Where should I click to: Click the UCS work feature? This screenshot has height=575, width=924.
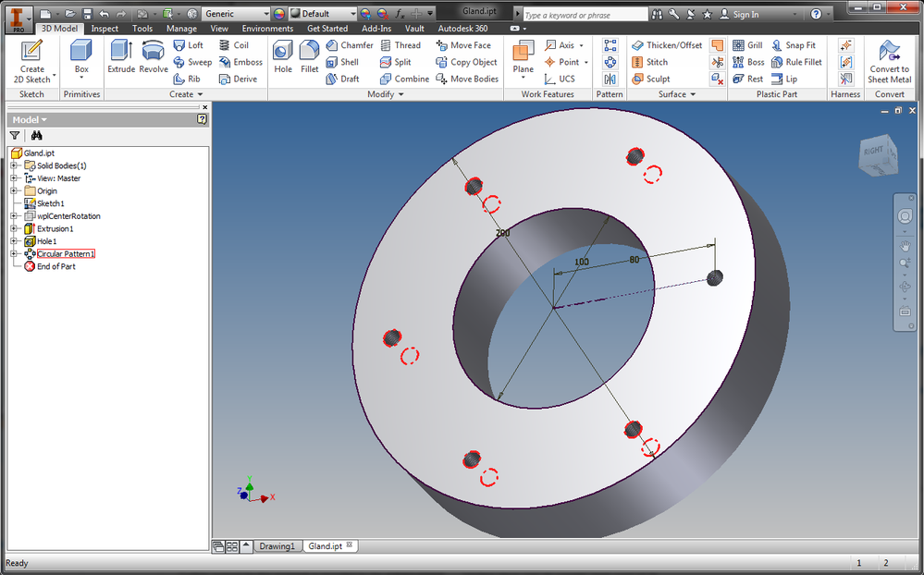pos(560,79)
